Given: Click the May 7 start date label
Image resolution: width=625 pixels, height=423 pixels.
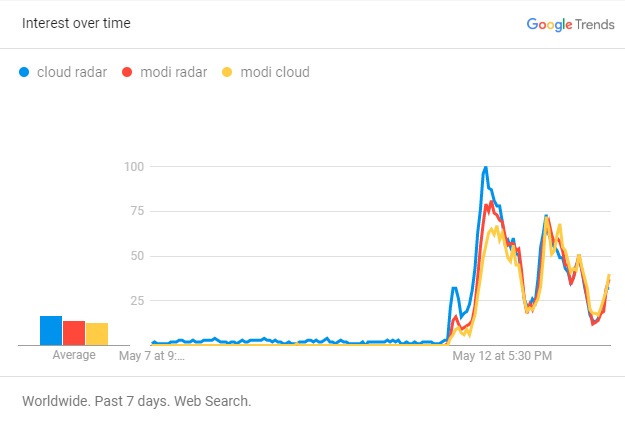Looking at the screenshot, I should pos(152,356).
